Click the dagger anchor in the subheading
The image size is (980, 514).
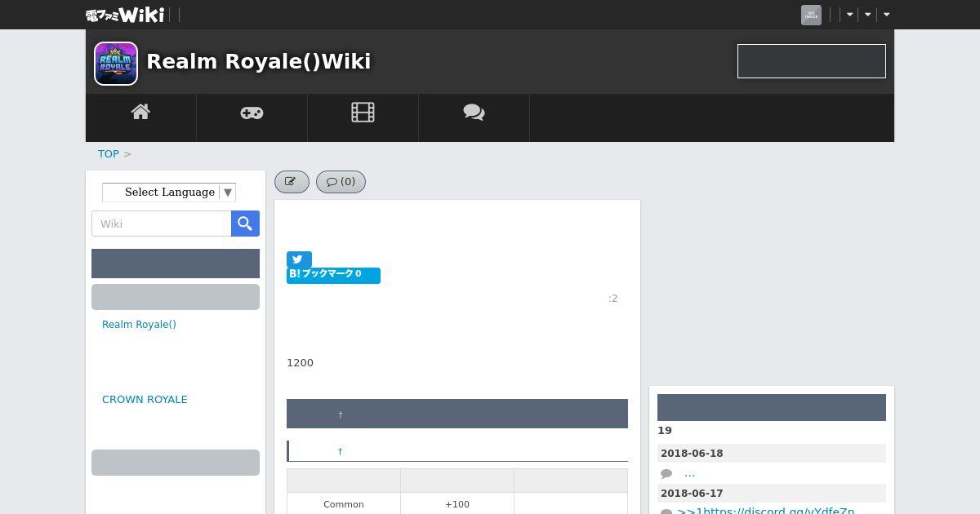coord(340,451)
